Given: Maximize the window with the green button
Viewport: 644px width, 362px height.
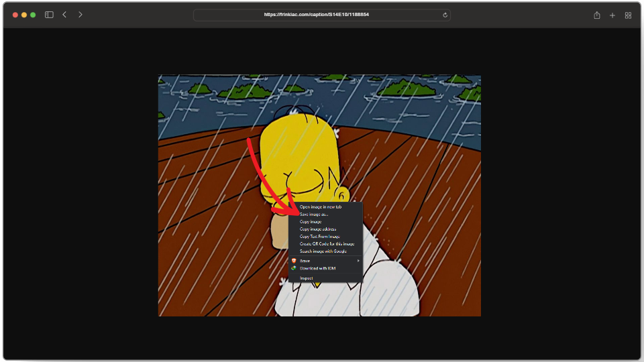Looking at the screenshot, I should 33,15.
